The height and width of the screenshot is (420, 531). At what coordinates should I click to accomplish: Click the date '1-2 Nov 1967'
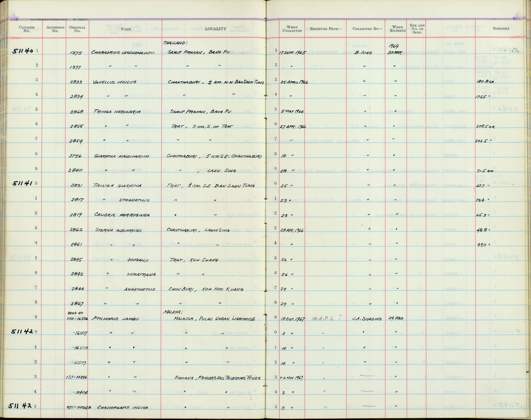(291, 378)
